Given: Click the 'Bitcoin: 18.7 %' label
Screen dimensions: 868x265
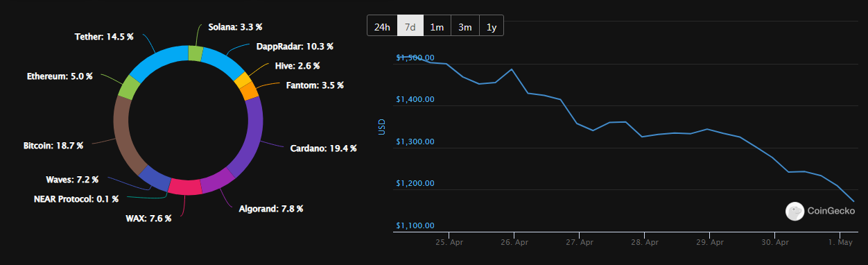Looking at the screenshot, I should [x=53, y=146].
